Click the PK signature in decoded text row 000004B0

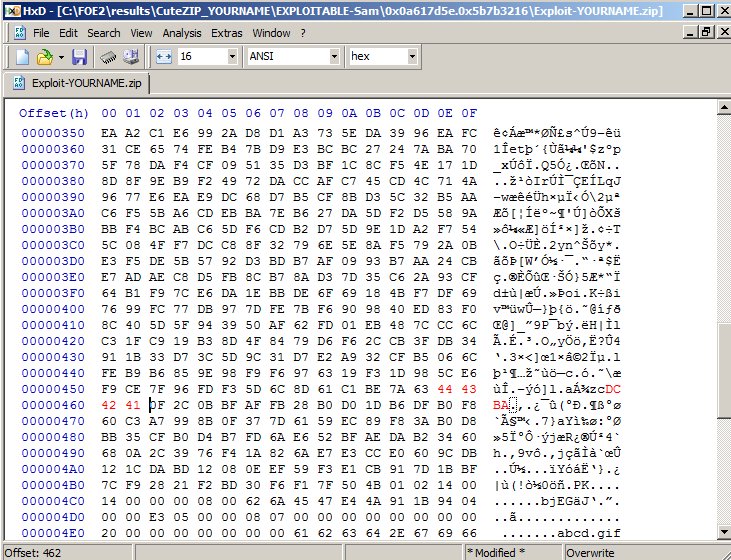tap(581, 485)
